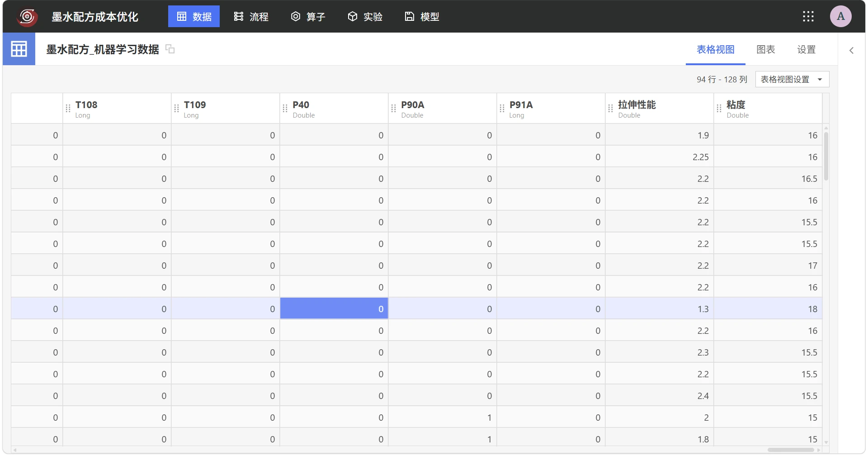868x456 pixels.
Task: Click the 墨水配方成本优化 project title
Action: (x=95, y=17)
